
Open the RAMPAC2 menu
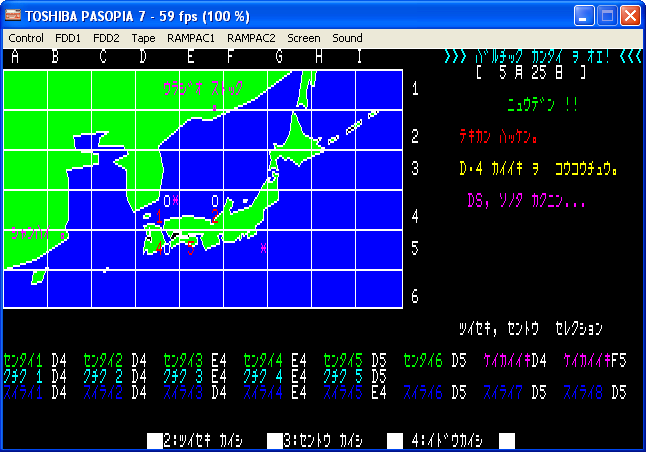point(251,38)
